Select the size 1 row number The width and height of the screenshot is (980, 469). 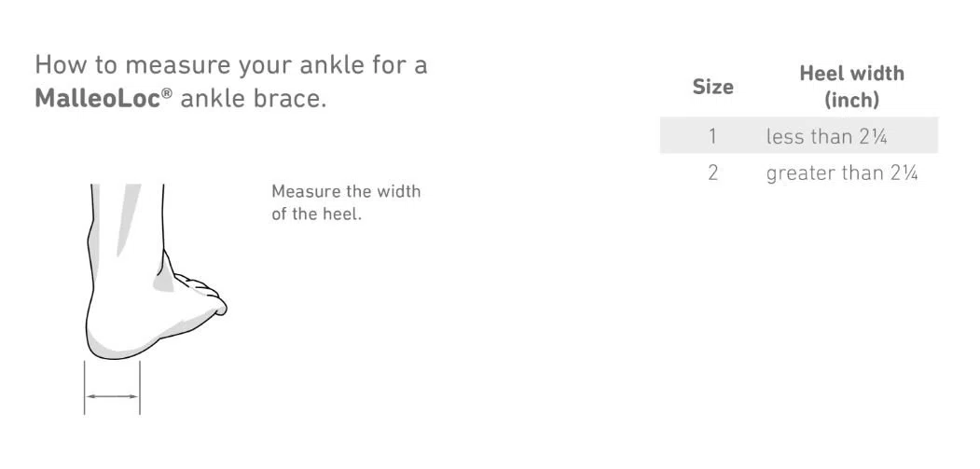[712, 136]
